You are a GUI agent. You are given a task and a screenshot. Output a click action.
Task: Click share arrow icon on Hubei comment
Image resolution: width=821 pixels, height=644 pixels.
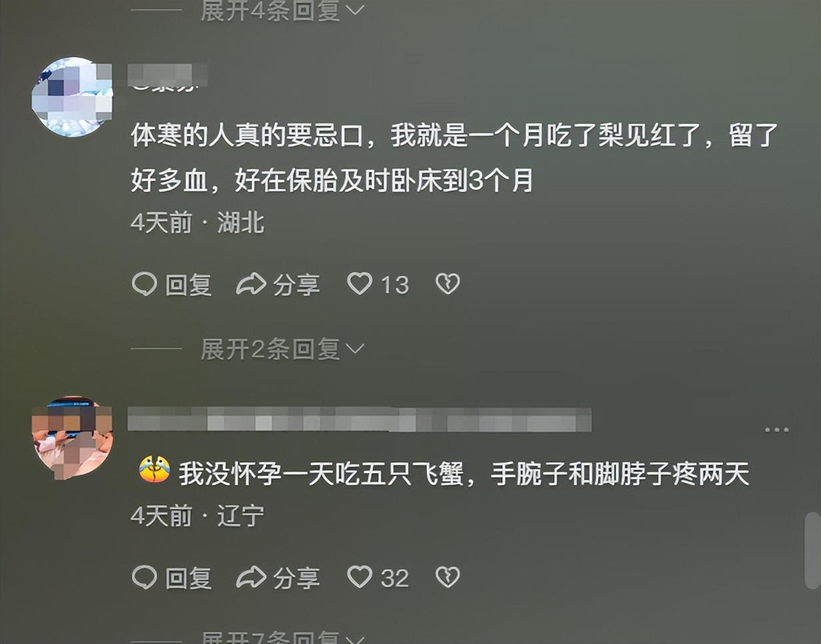251,285
